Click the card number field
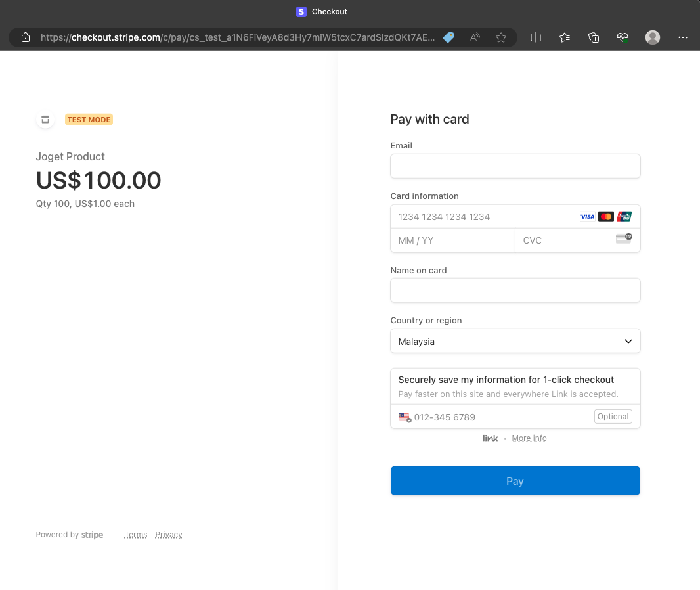700x590 pixels. click(x=483, y=217)
